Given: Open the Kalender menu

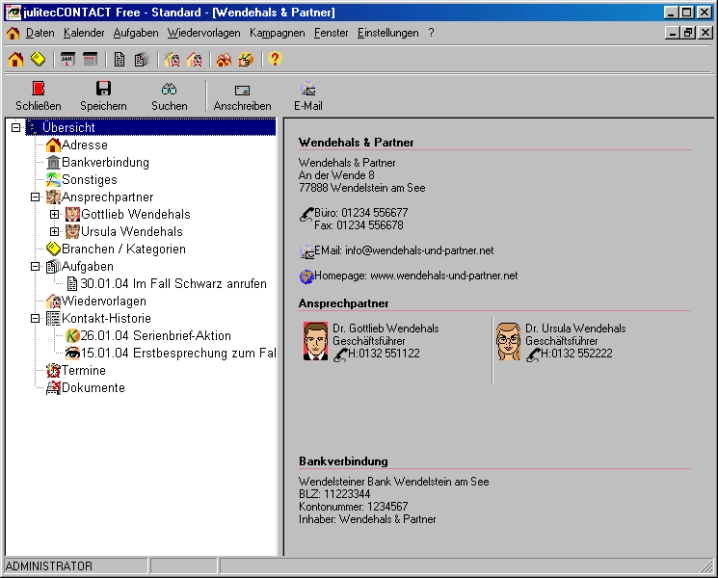Looking at the screenshot, I should click(83, 33).
